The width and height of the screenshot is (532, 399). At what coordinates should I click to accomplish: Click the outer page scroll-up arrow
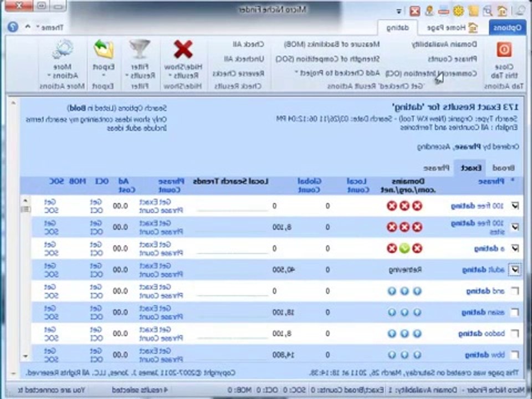click(x=13, y=103)
